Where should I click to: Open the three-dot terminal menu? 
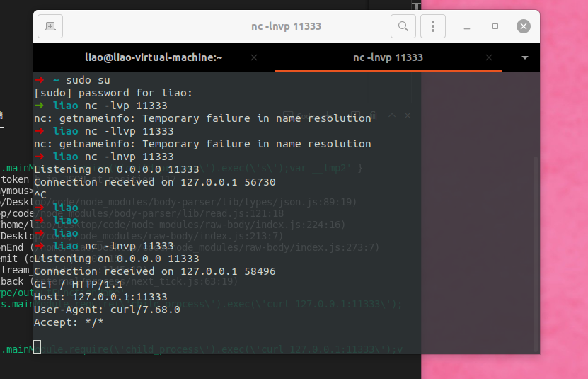click(x=433, y=26)
